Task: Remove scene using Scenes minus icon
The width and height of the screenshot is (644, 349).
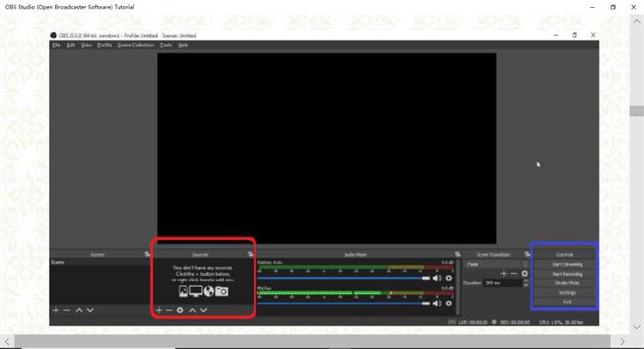Action: (67, 310)
